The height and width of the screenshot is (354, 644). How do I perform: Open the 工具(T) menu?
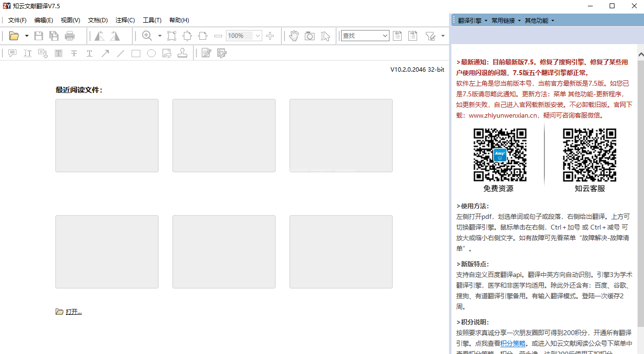pyautogui.click(x=152, y=20)
